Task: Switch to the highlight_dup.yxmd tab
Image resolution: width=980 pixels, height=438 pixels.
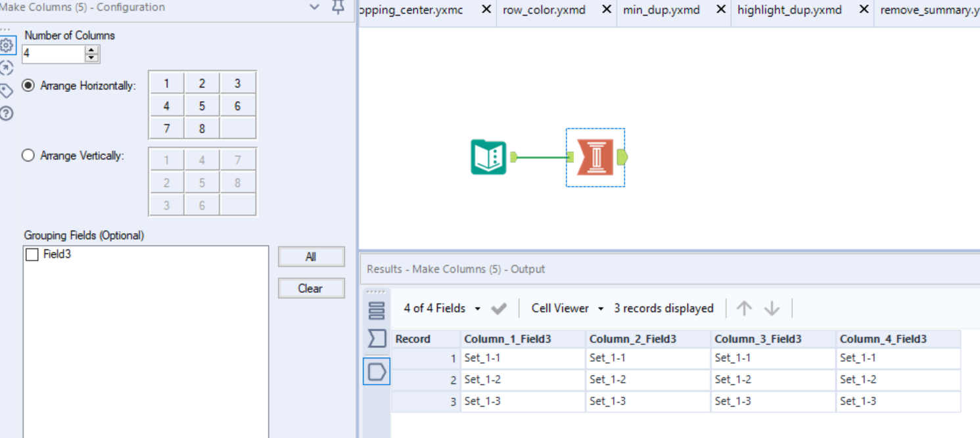Action: tap(790, 10)
